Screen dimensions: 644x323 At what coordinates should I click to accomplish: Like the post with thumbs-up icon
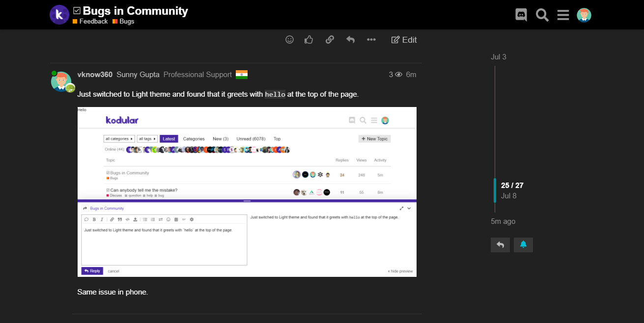(309, 40)
